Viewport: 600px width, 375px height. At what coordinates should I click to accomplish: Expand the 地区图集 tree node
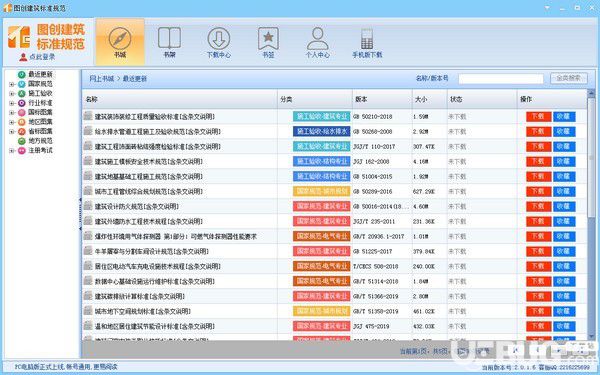click(11, 122)
